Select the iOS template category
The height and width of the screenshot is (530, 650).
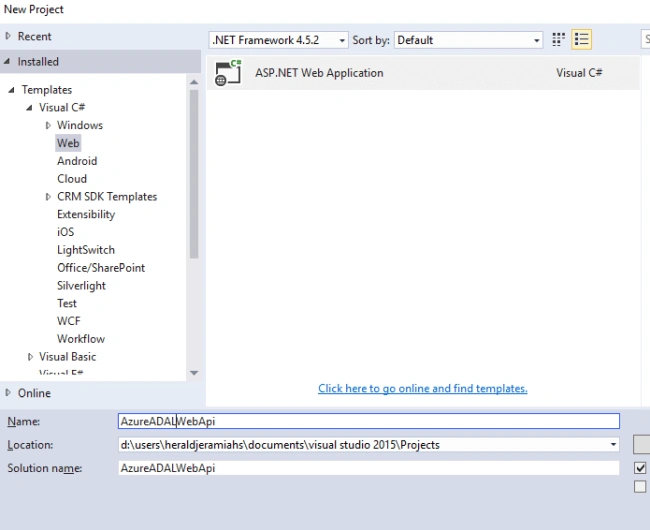(65, 232)
